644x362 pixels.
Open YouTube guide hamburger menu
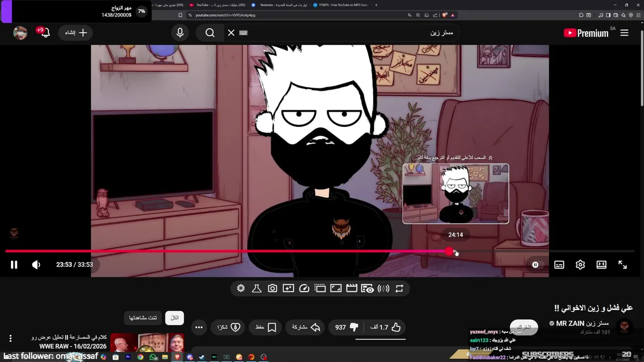pos(624,33)
